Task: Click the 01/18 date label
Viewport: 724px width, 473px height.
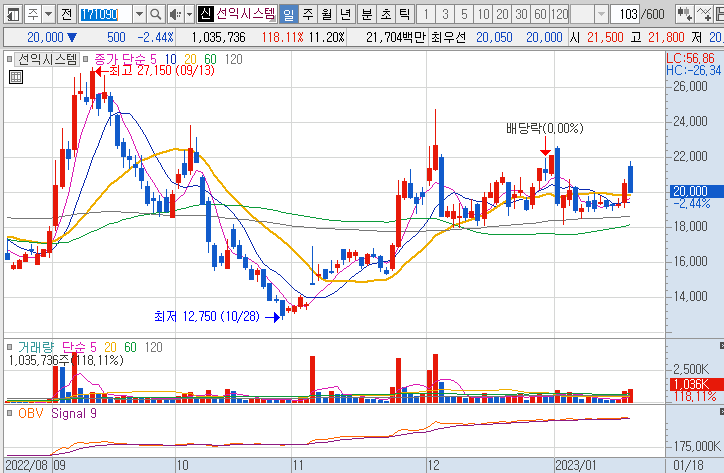Action: tap(688, 465)
